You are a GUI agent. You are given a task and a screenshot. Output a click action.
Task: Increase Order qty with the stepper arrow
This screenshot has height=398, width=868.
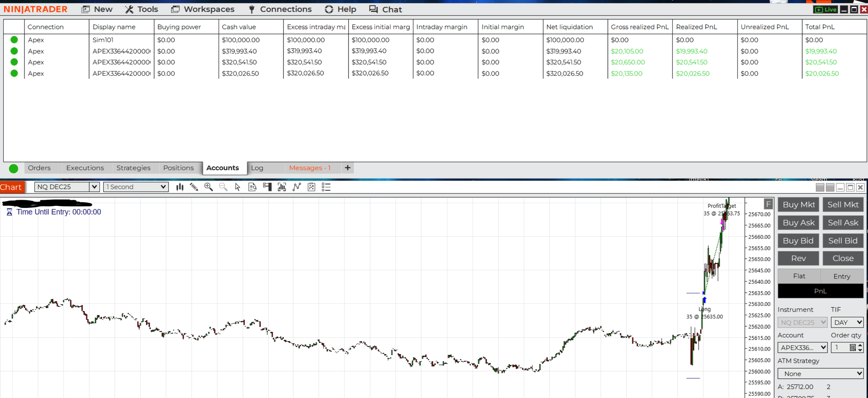coord(860,345)
